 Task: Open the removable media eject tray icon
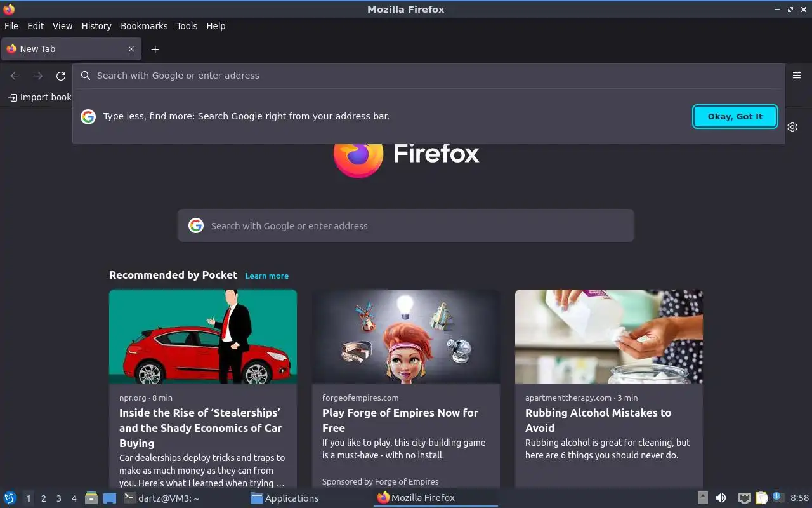coord(702,498)
